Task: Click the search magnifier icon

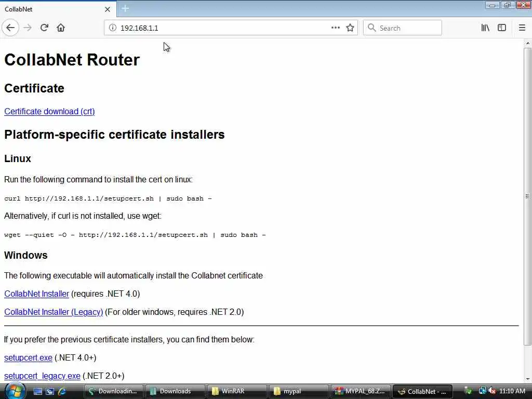Action: 372,28
